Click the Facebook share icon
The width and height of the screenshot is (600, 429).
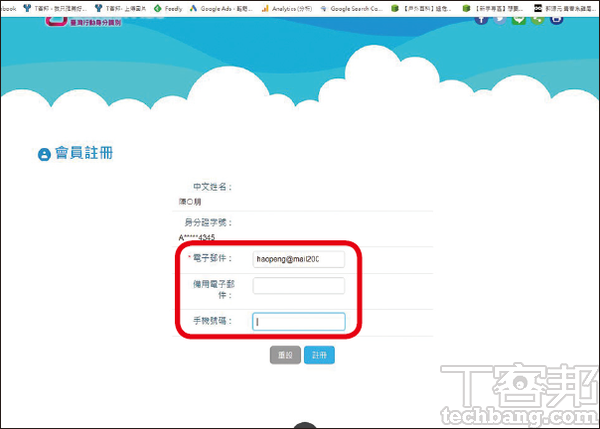coord(481,20)
